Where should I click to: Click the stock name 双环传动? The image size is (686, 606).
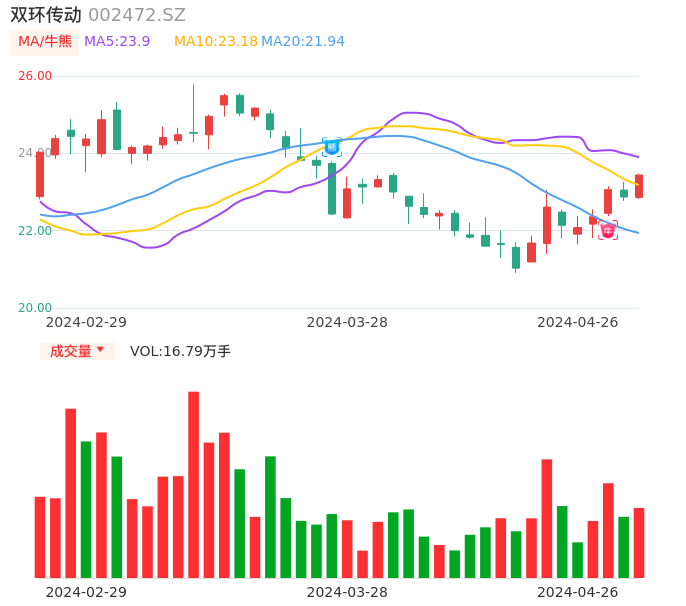click(46, 15)
